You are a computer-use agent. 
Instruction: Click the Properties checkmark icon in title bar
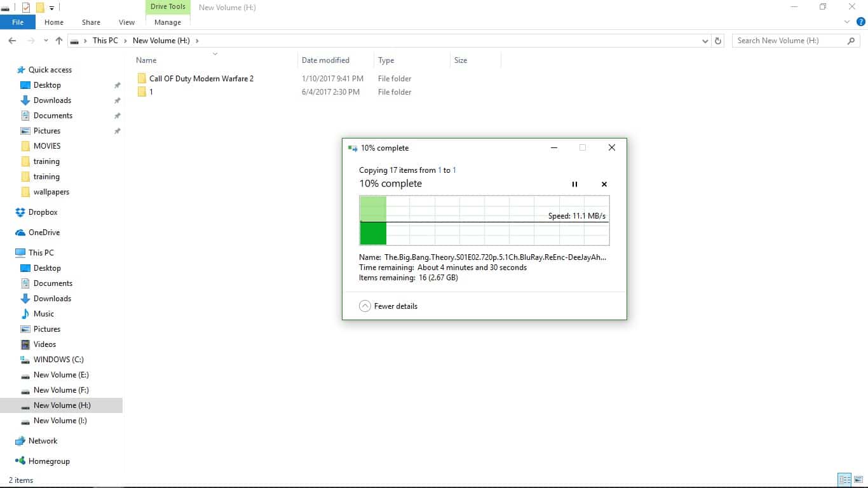[x=26, y=8]
